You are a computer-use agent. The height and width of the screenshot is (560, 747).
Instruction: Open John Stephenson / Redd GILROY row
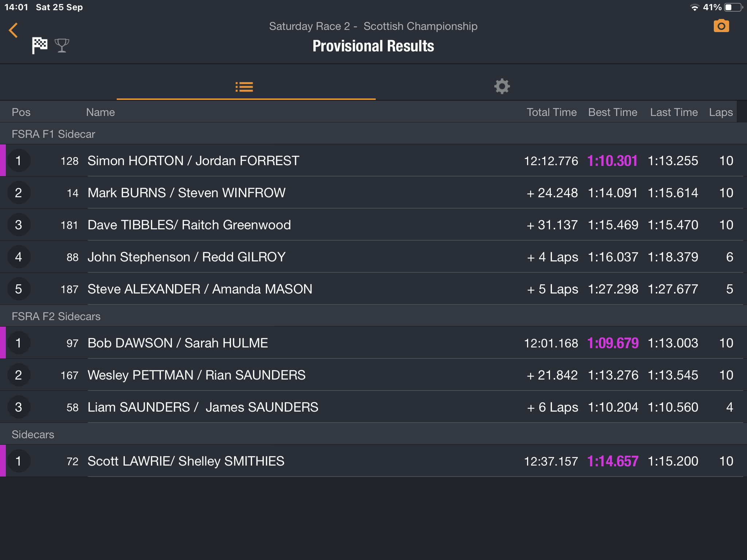(373, 257)
